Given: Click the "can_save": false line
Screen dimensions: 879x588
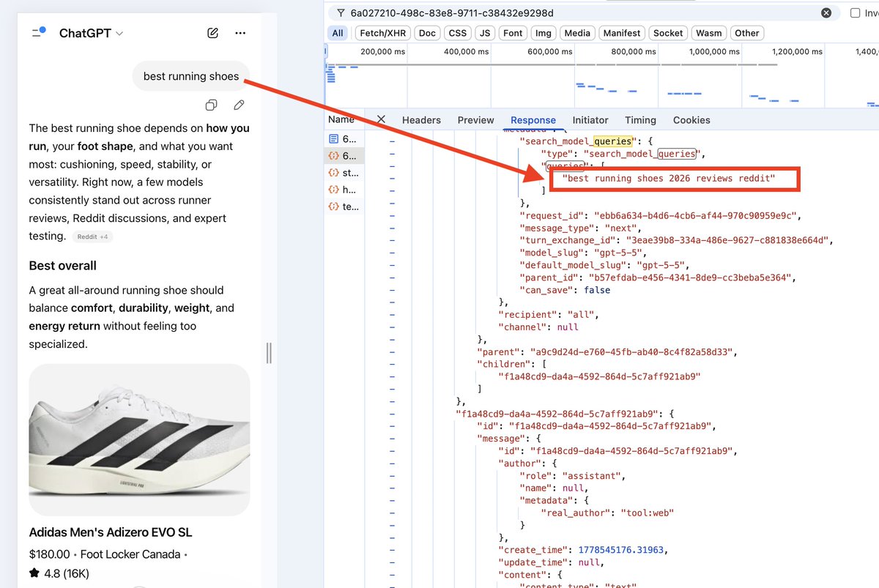Looking at the screenshot, I should tap(565, 290).
